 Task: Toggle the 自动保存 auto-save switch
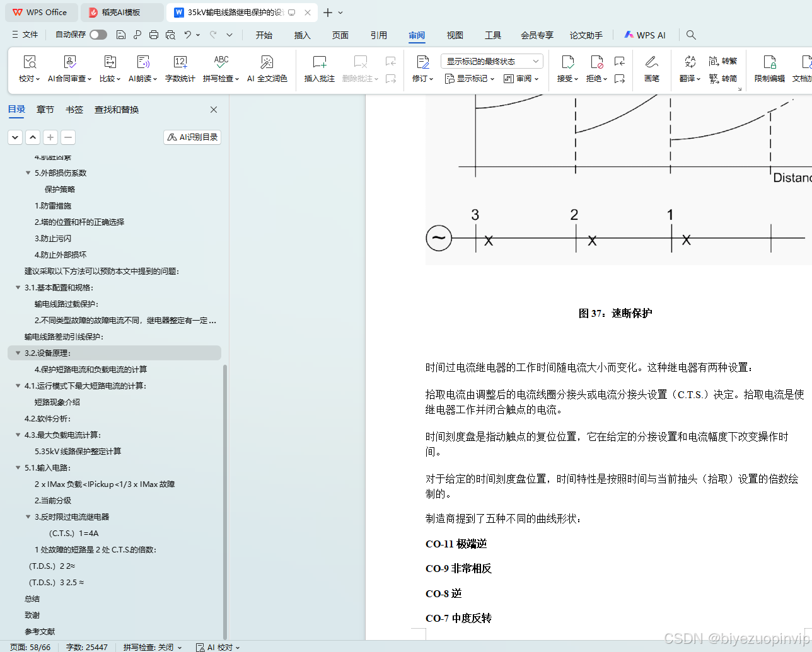click(x=98, y=35)
